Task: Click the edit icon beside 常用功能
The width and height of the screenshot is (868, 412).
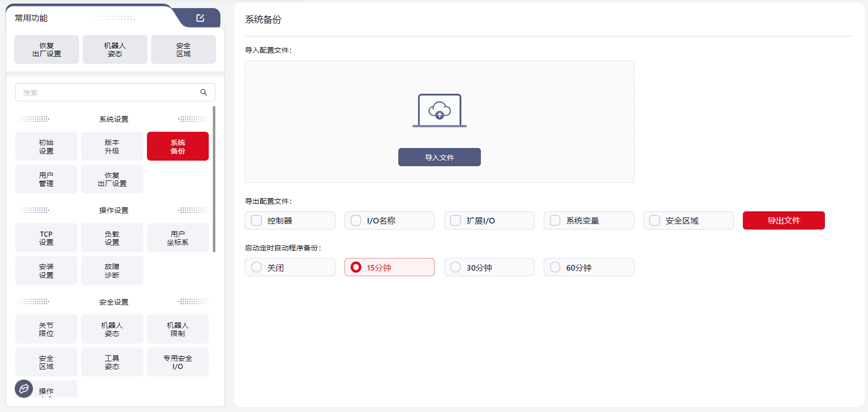Action: click(x=200, y=18)
